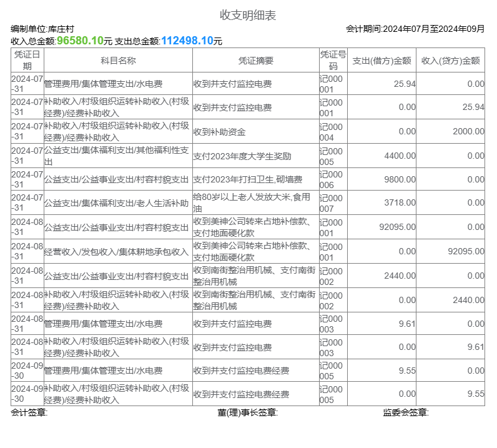Click the 凭证号码 column header
Screen dimensions: 497x448
333,61
